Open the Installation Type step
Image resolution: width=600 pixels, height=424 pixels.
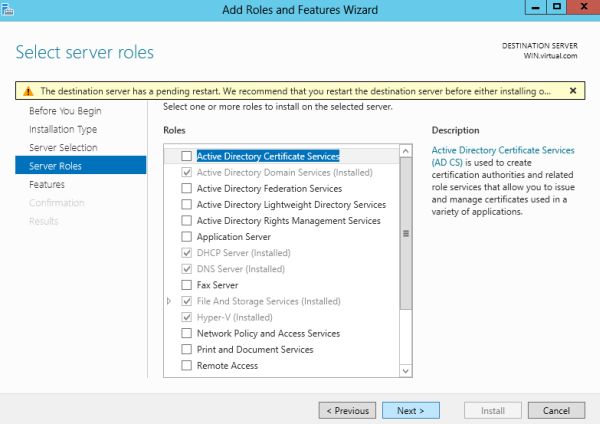coord(63,129)
